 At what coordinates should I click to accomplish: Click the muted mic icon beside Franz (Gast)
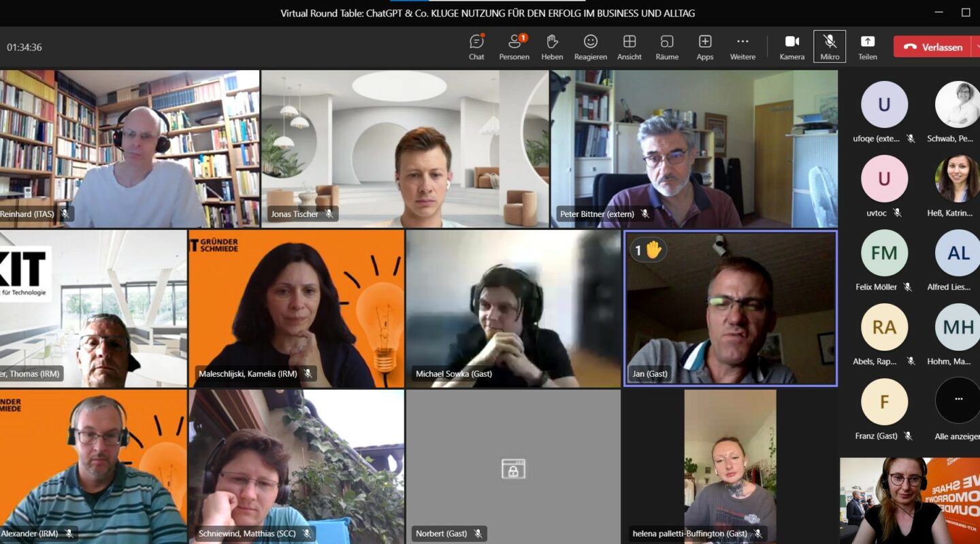point(908,436)
